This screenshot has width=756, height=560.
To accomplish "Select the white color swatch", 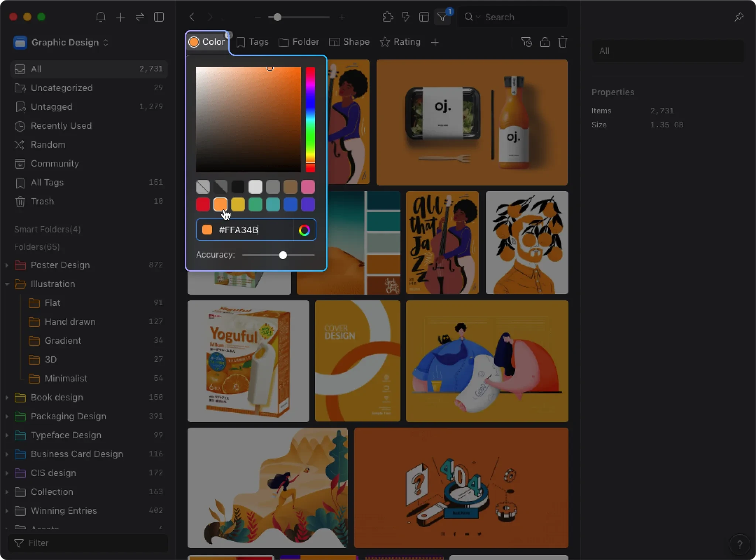I will coord(255,187).
